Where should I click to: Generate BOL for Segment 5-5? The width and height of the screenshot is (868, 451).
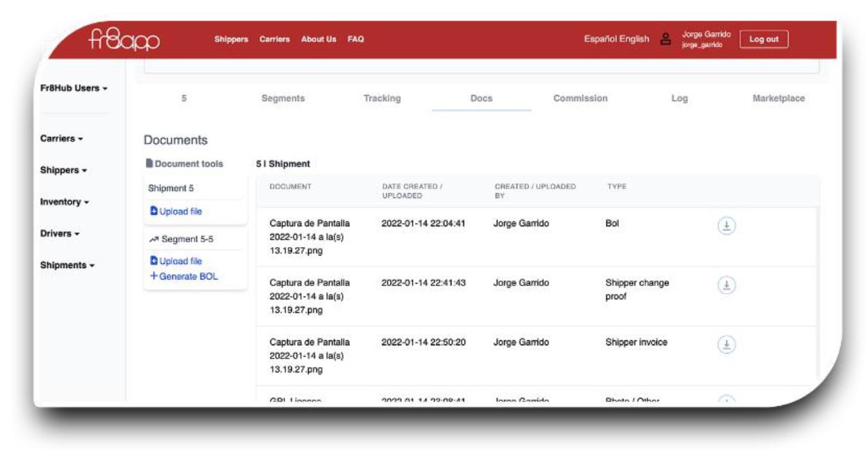pos(184,276)
